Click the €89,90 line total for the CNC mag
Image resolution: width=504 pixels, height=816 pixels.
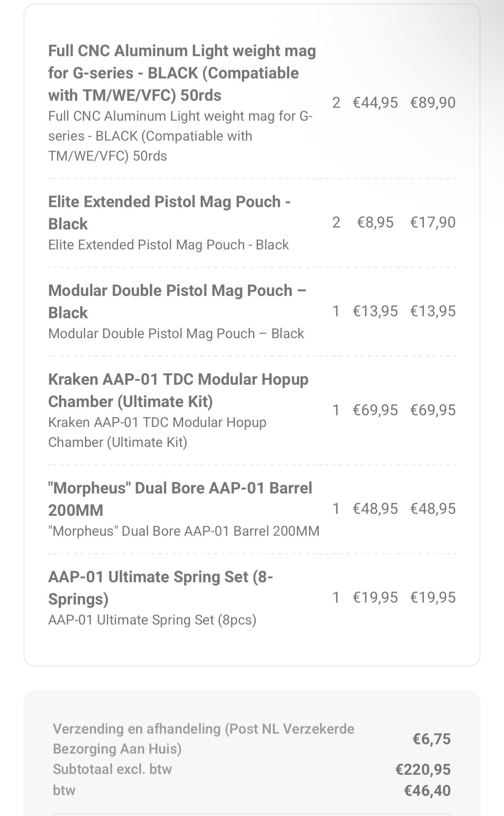(433, 103)
